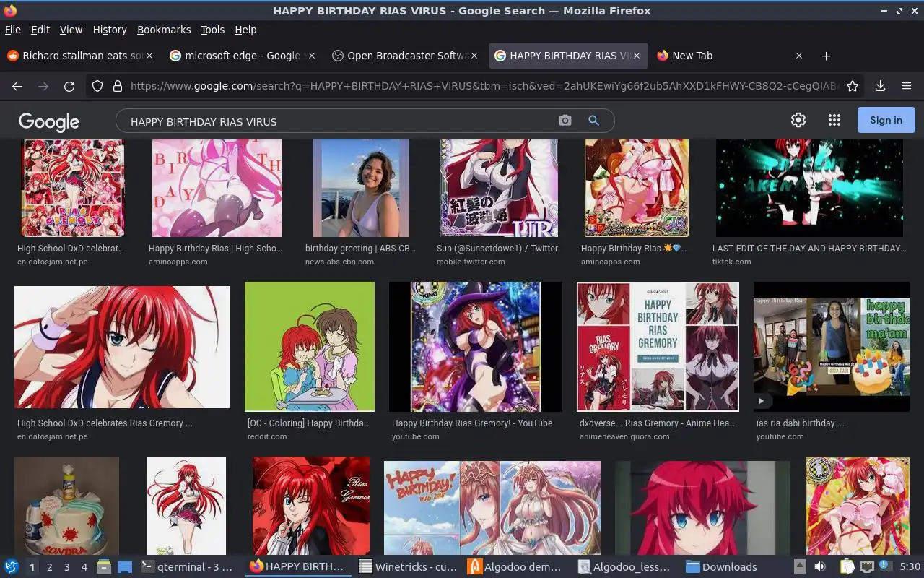Go to Google home via logo
Screen dimensions: 924x578
(49, 121)
